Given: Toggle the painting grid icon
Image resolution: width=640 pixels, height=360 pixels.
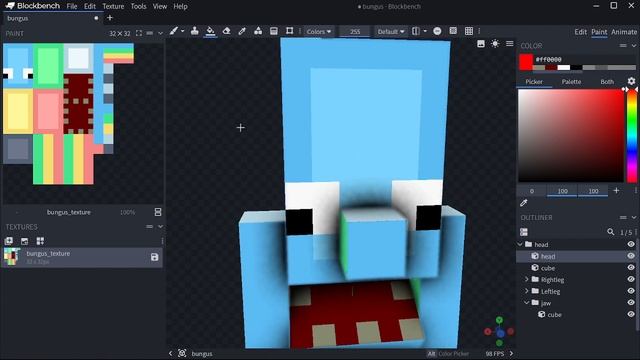Looking at the screenshot, I should point(469,31).
